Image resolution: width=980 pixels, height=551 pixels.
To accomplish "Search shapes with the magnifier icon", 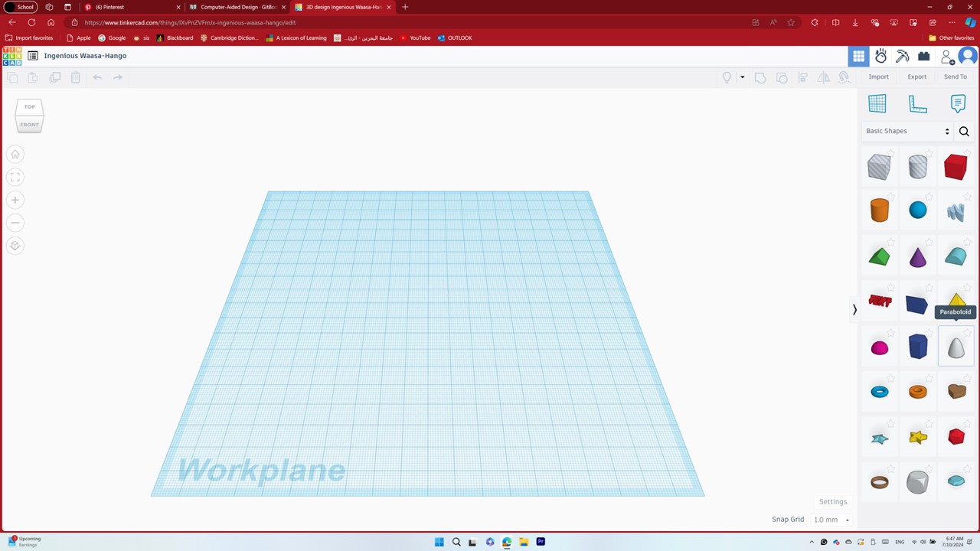I will 964,132.
